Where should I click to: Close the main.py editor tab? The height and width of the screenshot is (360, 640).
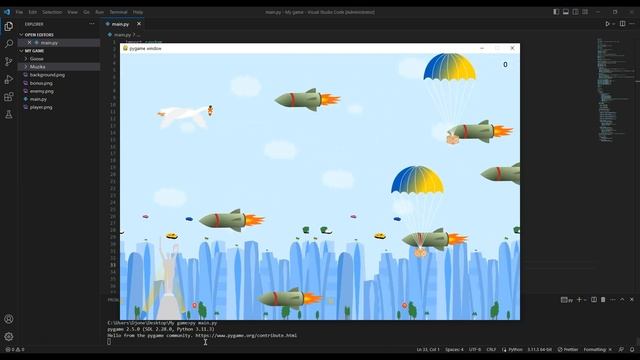coord(139,24)
